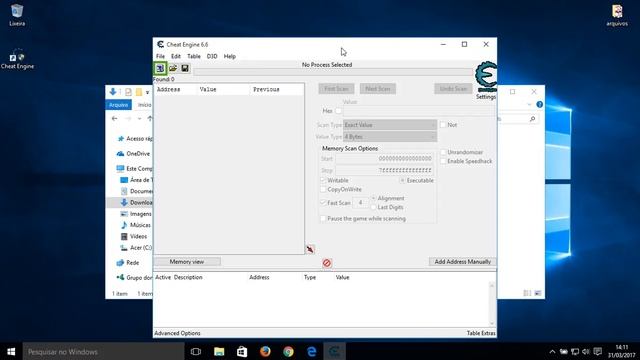Select the arquivos desktop icon

[x=617, y=15]
